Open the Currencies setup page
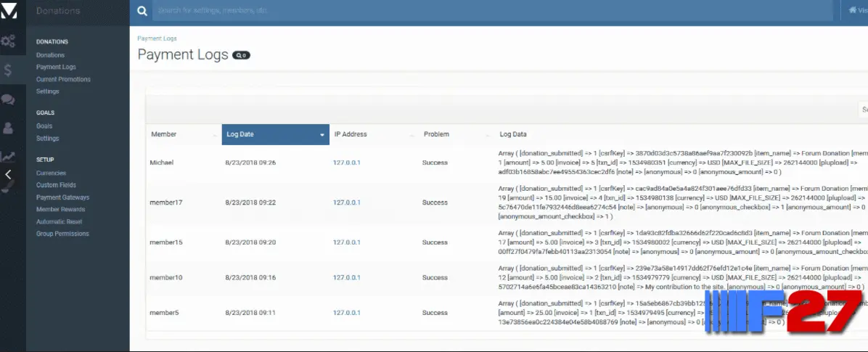 pyautogui.click(x=51, y=173)
